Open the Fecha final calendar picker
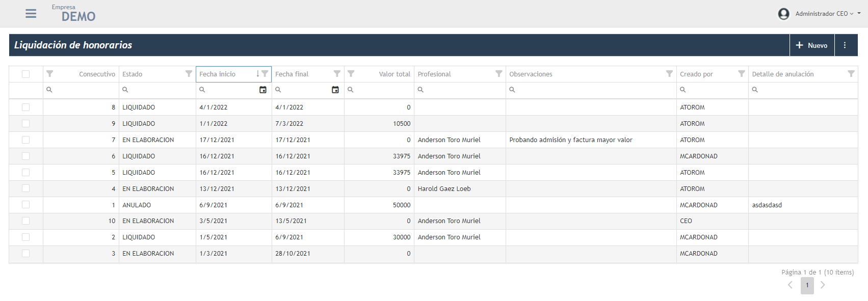 pos(335,90)
